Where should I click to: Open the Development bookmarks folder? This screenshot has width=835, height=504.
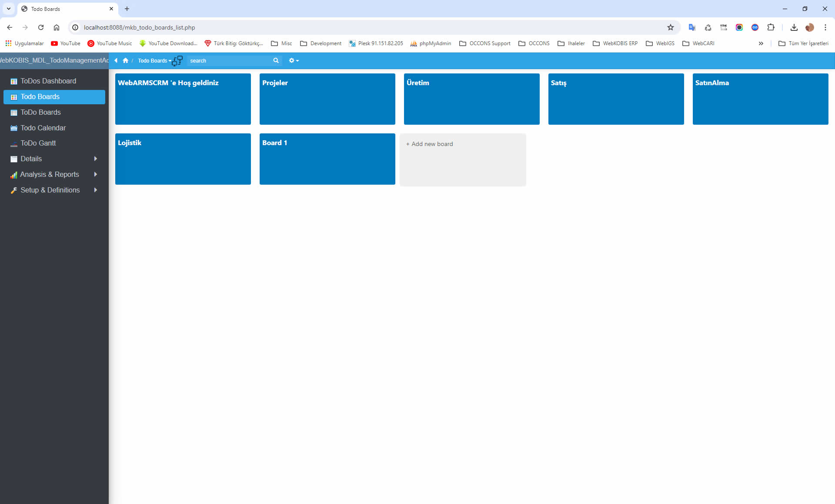tap(321, 43)
